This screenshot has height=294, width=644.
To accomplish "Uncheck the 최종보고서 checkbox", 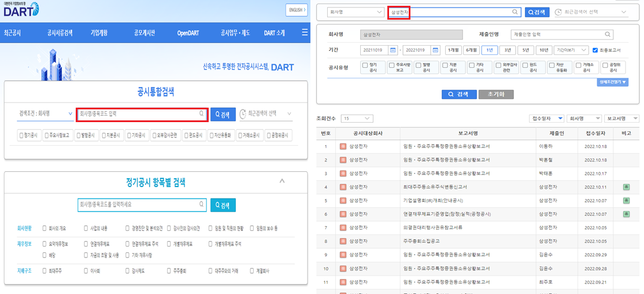I will [595, 50].
